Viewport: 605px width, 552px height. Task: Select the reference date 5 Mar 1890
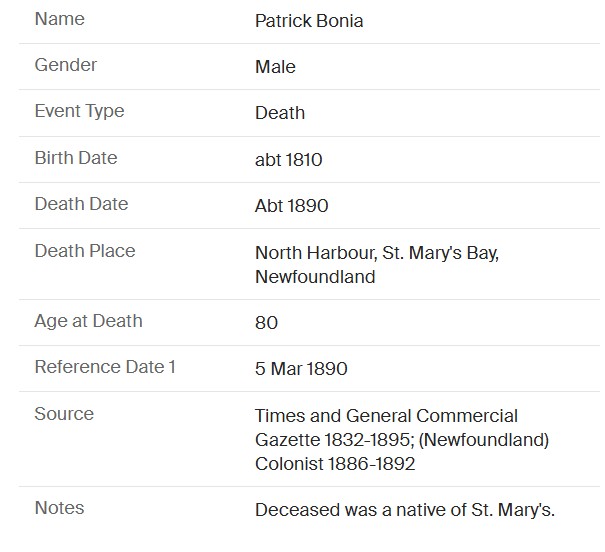click(301, 369)
